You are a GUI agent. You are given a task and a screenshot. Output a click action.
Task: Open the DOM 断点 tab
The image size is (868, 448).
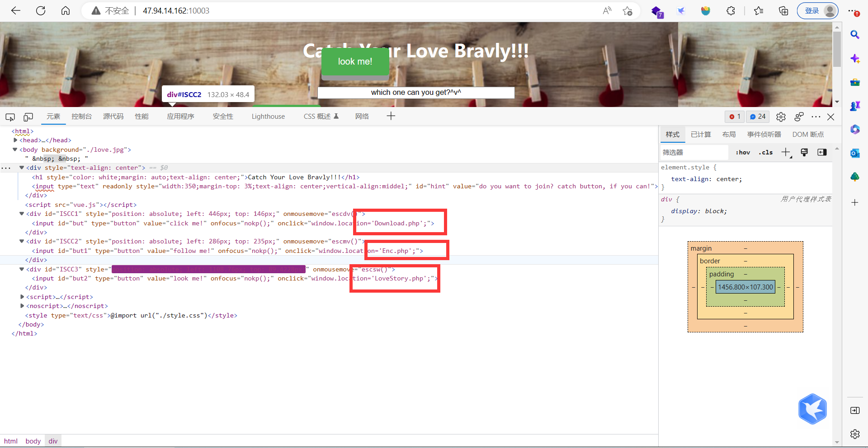point(808,135)
